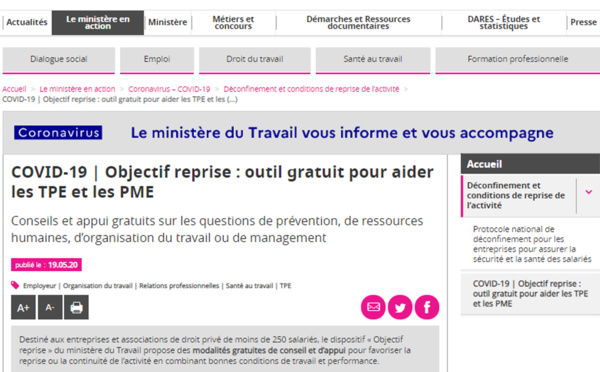
Task: Share article on Facebook
Action: tap(427, 307)
